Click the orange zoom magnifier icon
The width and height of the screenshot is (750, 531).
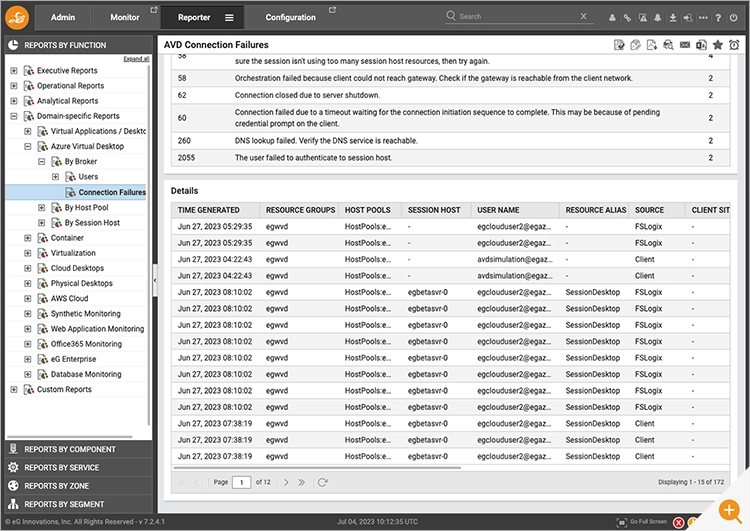(x=730, y=510)
